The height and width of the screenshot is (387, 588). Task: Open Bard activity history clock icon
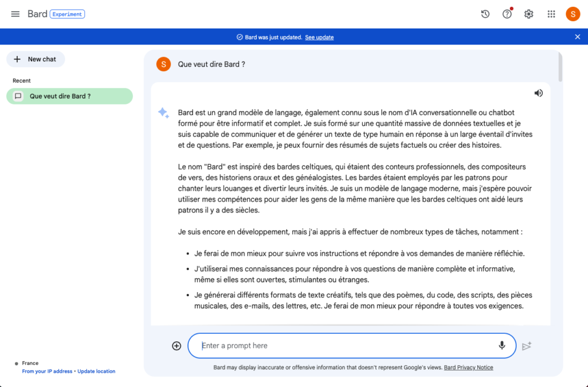click(485, 14)
